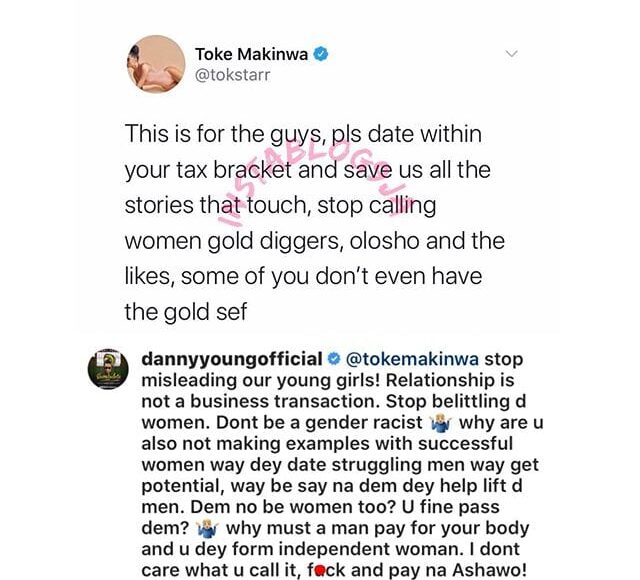The height and width of the screenshot is (580, 640).
Task: Open the tweet options chevron dropdown
Action: tap(512, 53)
